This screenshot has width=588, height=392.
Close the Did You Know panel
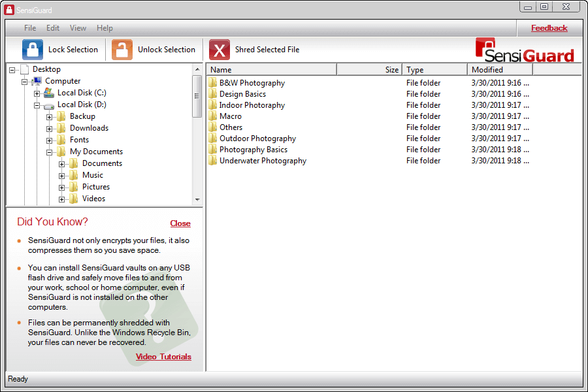point(180,223)
